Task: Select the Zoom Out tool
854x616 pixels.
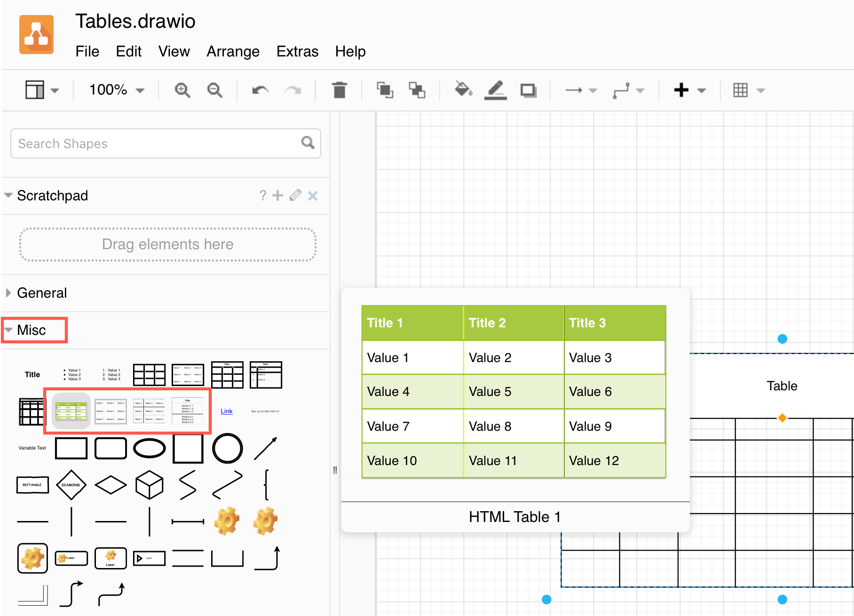Action: [214, 90]
